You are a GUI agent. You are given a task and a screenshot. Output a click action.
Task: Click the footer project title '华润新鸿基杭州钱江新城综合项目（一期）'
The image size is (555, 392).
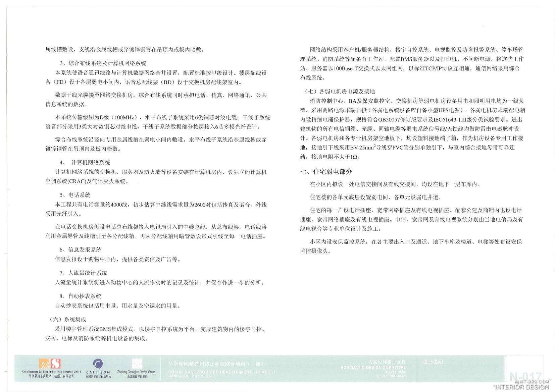(x=216, y=364)
